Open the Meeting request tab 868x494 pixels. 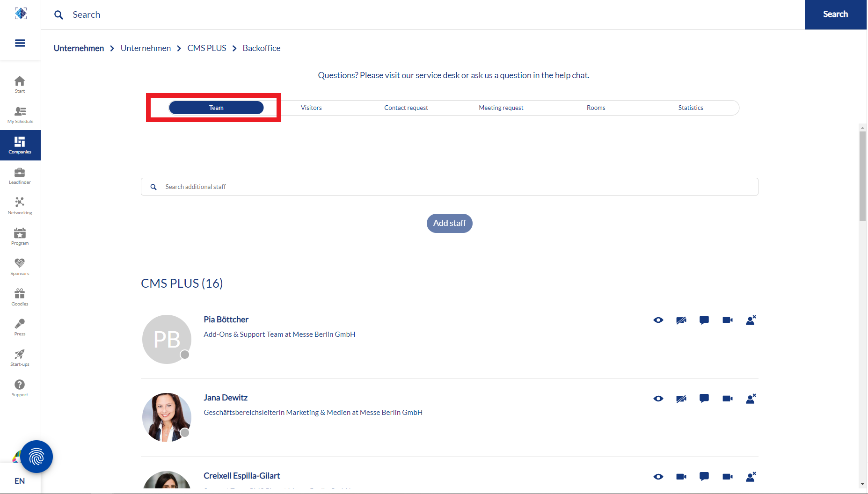tap(501, 108)
